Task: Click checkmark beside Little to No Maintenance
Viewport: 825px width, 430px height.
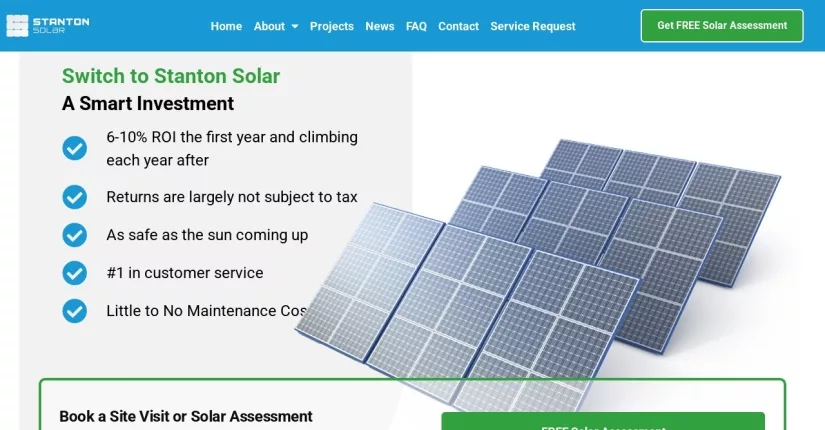Action: pos(75,311)
